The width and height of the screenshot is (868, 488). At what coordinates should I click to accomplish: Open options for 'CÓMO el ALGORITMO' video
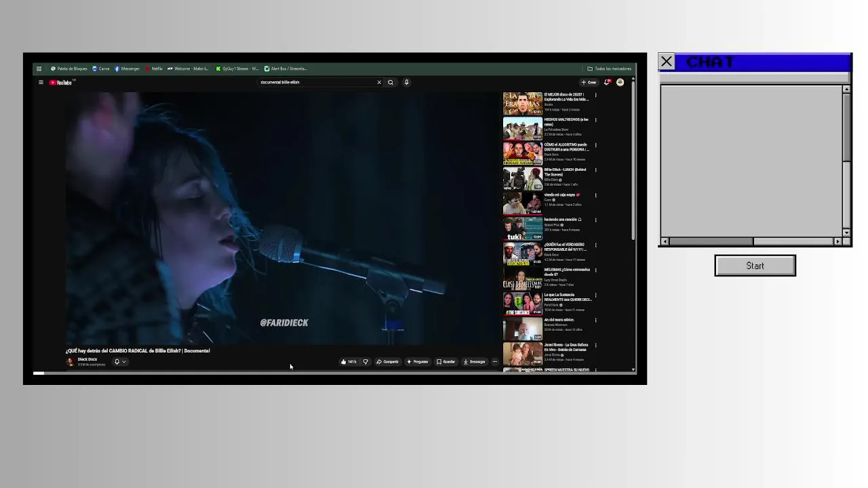coord(595,145)
